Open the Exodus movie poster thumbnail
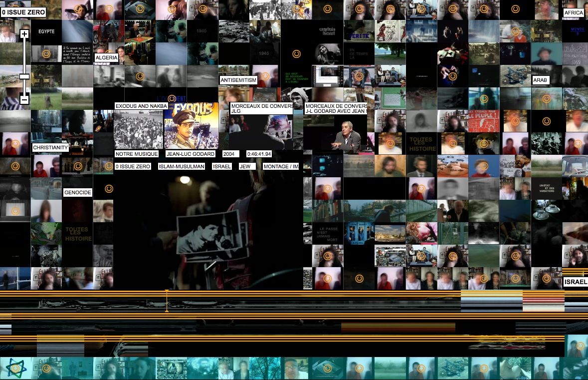The image size is (588, 380). click(x=191, y=126)
